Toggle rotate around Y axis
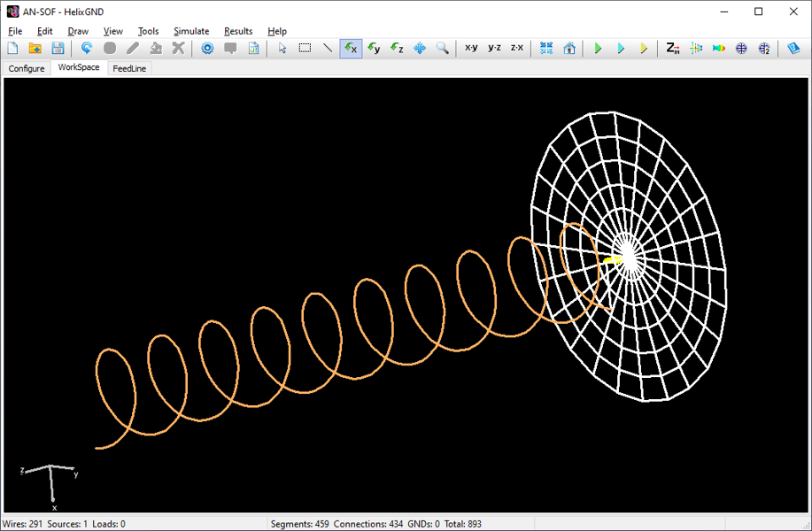Screen dimensions: 812x531 click(374, 48)
